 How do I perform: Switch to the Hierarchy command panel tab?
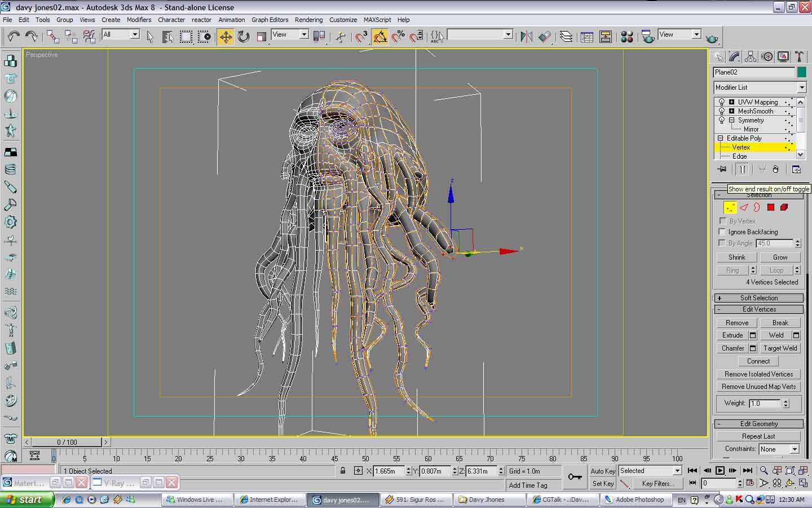751,56
